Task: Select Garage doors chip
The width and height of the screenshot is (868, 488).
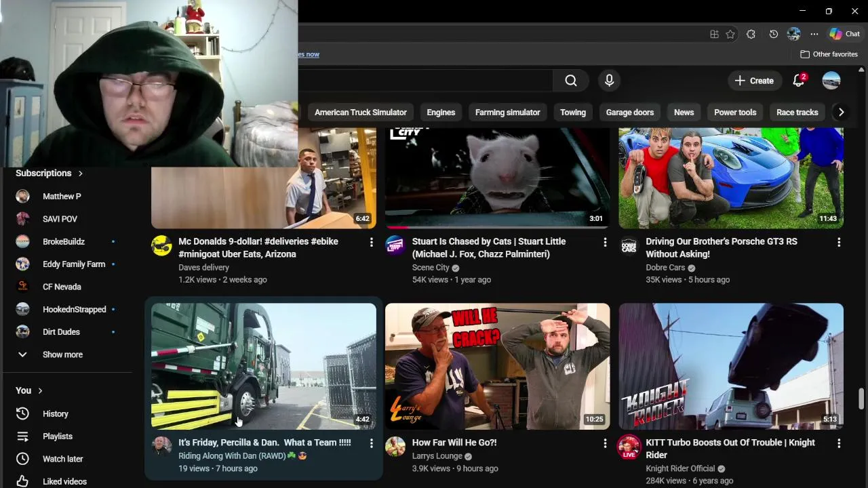Action: click(630, 113)
